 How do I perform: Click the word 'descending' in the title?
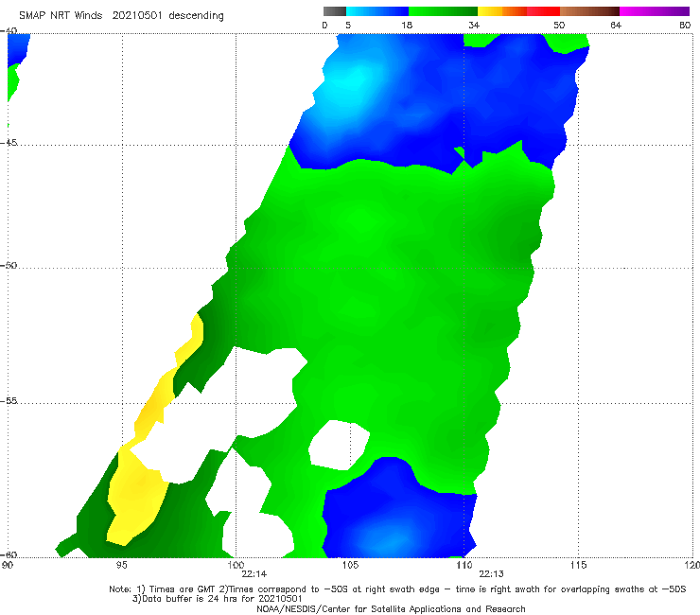196,16
